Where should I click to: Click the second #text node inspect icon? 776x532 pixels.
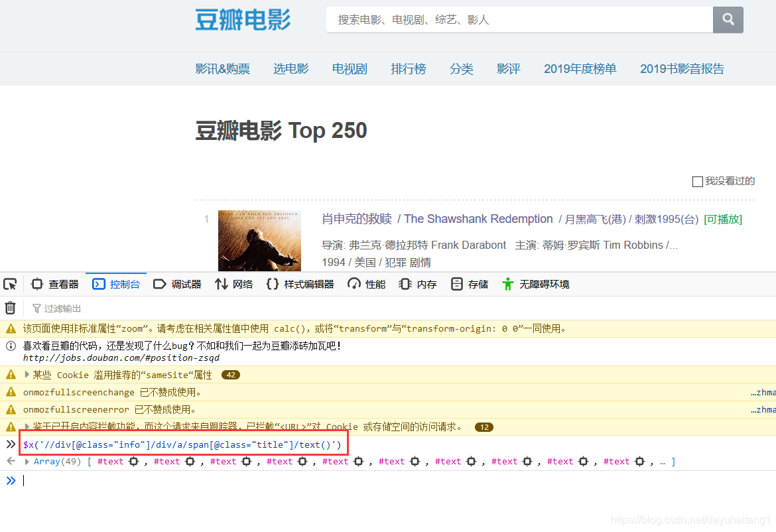190,462
